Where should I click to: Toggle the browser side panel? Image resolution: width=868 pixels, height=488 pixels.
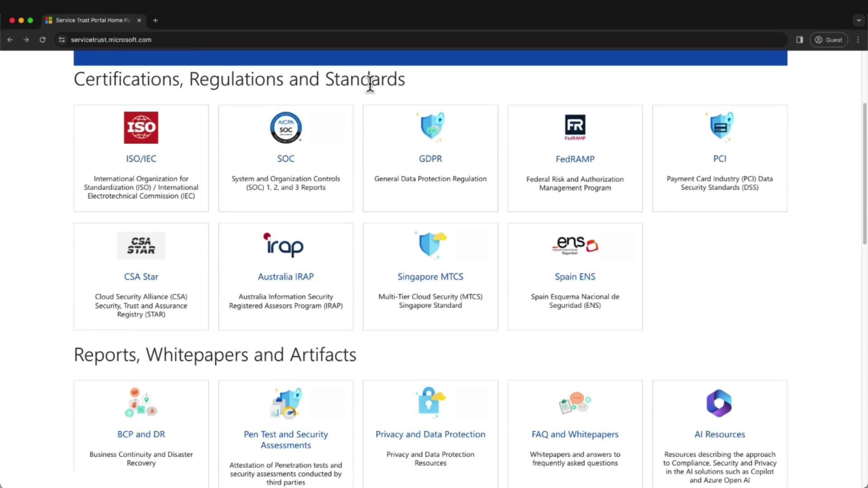pyautogui.click(x=799, y=40)
